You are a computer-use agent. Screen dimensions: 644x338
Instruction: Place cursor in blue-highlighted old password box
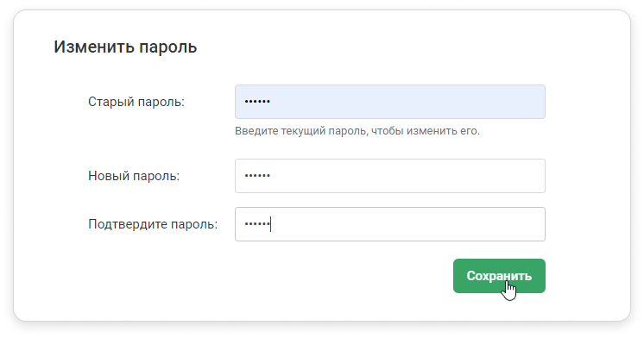pyautogui.click(x=390, y=102)
